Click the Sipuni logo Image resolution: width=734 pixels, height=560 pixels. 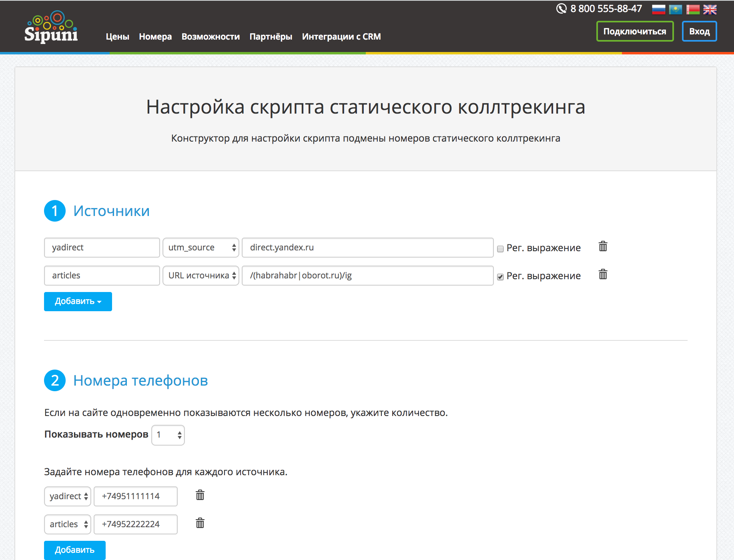point(51,27)
